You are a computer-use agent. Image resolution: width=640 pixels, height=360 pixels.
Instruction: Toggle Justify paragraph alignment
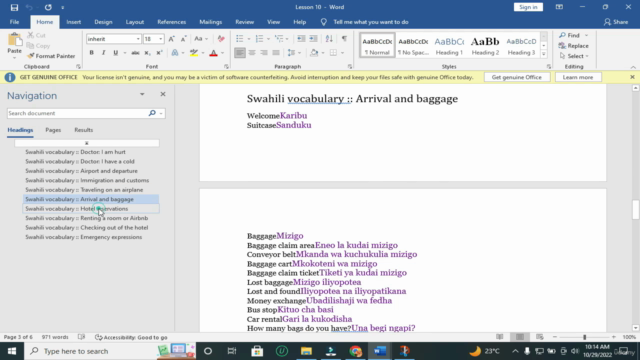pos(276,53)
